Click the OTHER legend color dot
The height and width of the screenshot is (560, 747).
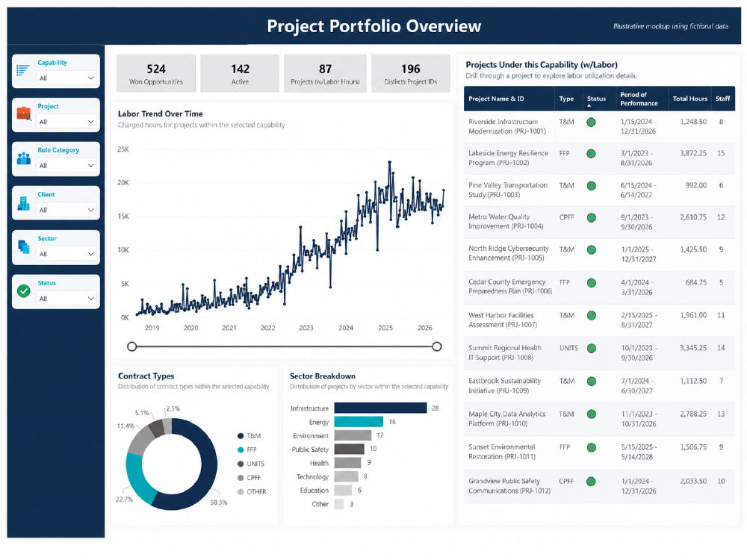coord(241,492)
